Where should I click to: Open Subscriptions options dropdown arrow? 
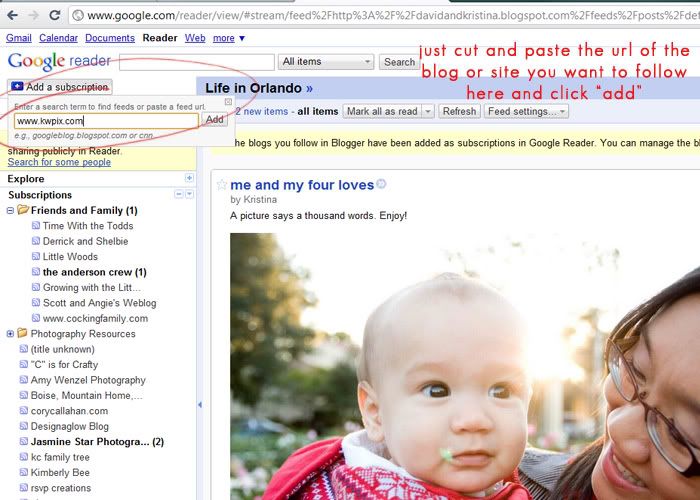tap(189, 194)
